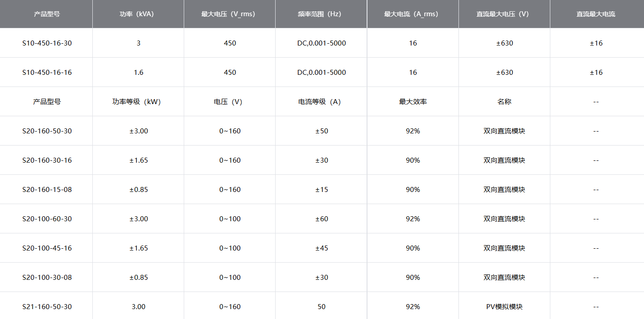This screenshot has width=644, height=319.
Task: Select the S21-160-50-30 model entry
Action: pyautogui.click(x=47, y=307)
